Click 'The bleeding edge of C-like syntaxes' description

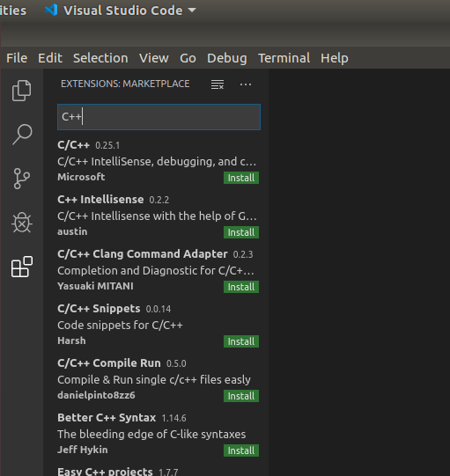pos(151,435)
